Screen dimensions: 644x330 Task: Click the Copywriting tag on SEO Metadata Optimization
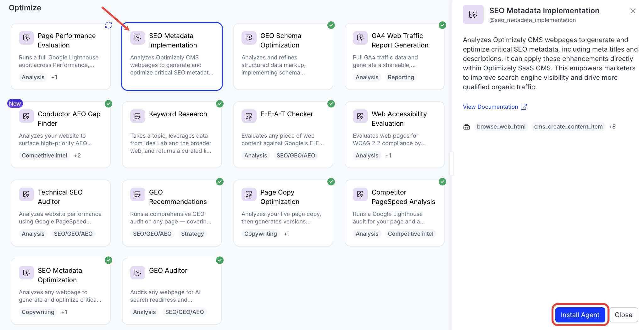pyautogui.click(x=38, y=312)
